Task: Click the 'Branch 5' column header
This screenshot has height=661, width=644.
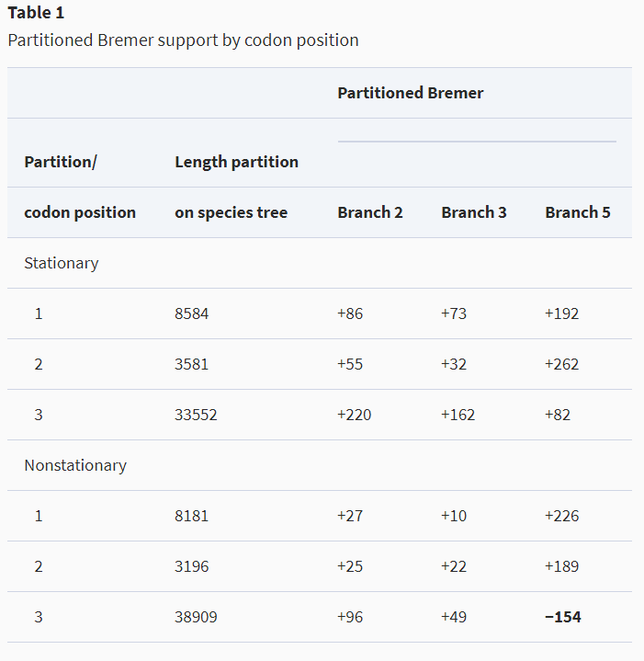Action: point(578,212)
